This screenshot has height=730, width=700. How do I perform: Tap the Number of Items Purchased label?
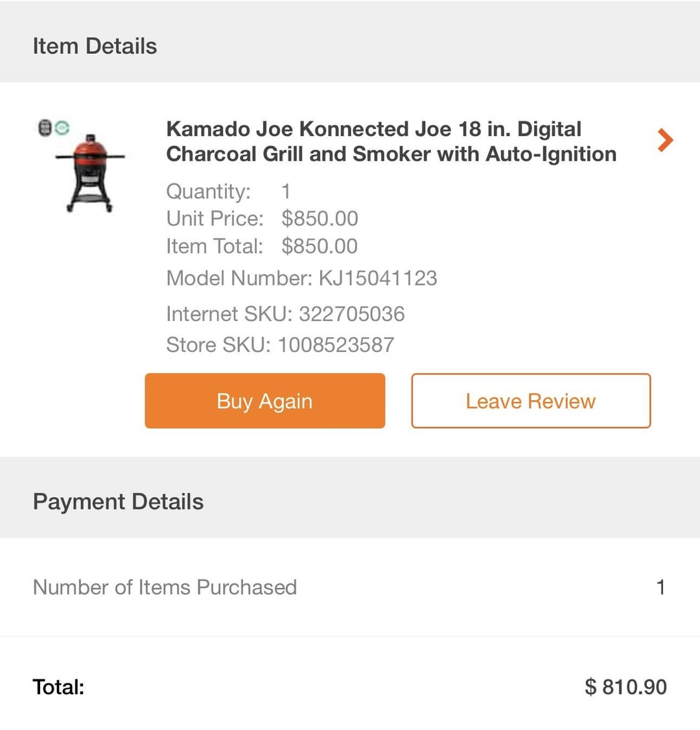pyautogui.click(x=165, y=587)
